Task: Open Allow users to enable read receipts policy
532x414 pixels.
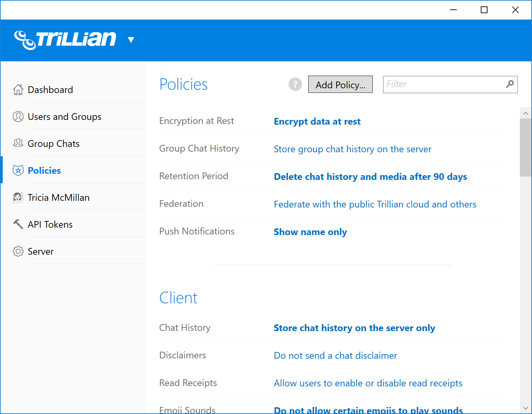Action: (x=368, y=383)
